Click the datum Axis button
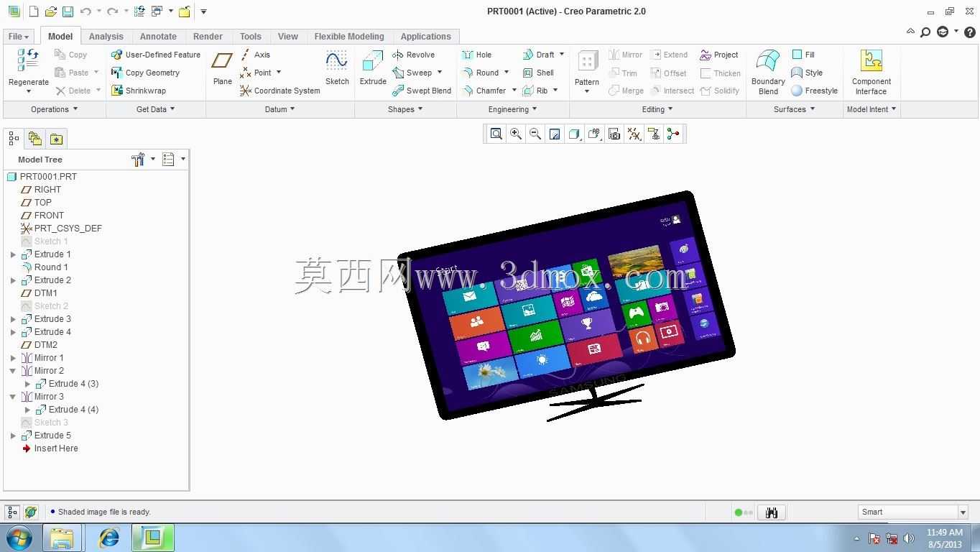Viewport: 980px width, 552px height. click(x=255, y=55)
